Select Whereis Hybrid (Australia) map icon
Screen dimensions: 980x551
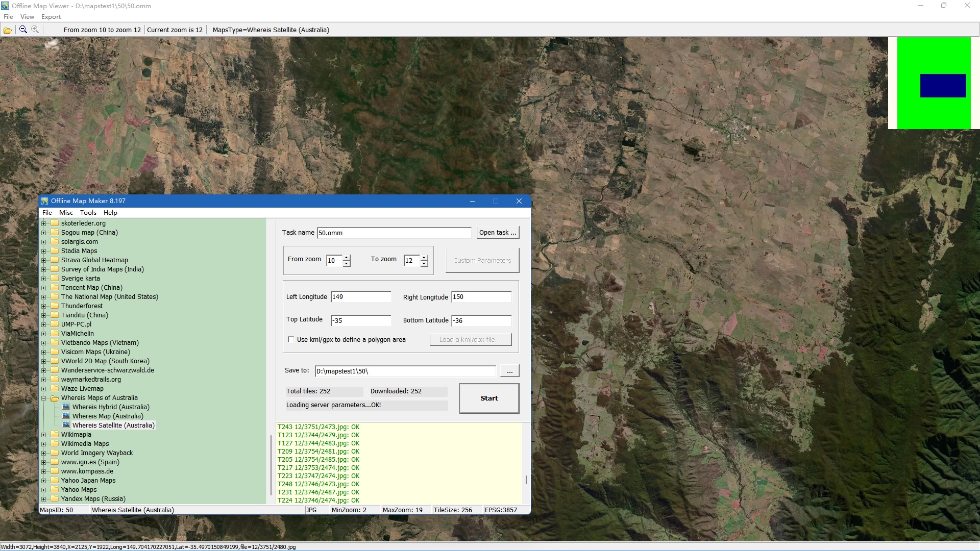coord(66,407)
